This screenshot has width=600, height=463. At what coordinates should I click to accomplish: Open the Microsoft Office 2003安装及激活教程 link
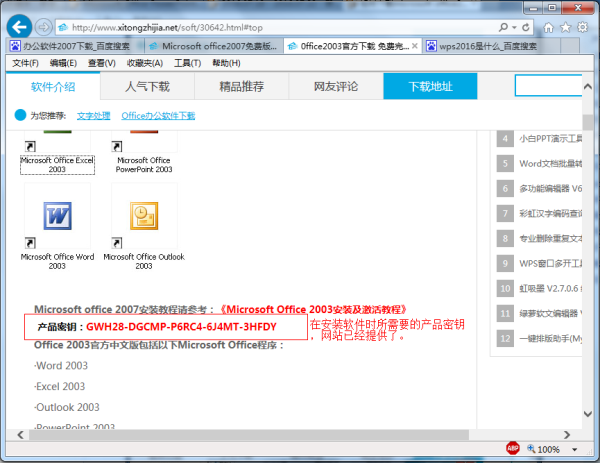[x=312, y=309]
